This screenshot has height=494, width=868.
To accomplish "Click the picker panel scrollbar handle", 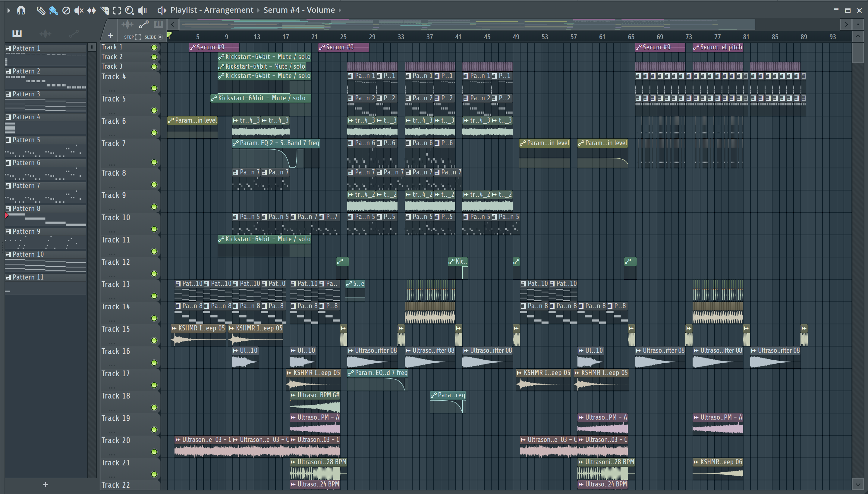I will (92, 47).
